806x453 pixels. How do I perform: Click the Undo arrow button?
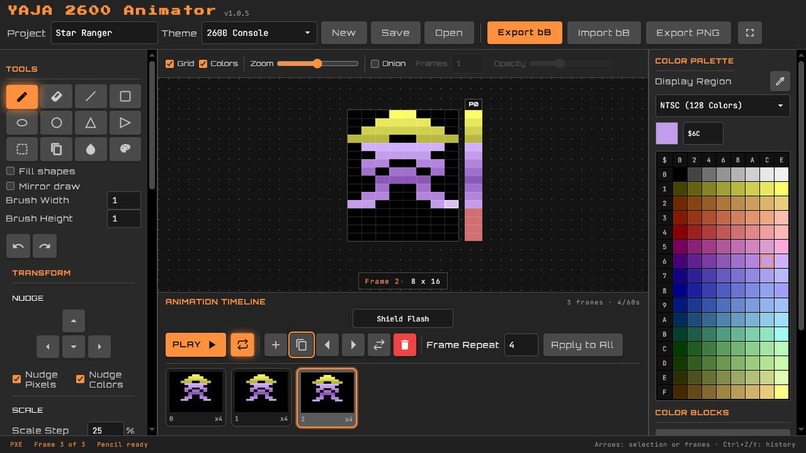pos(18,246)
